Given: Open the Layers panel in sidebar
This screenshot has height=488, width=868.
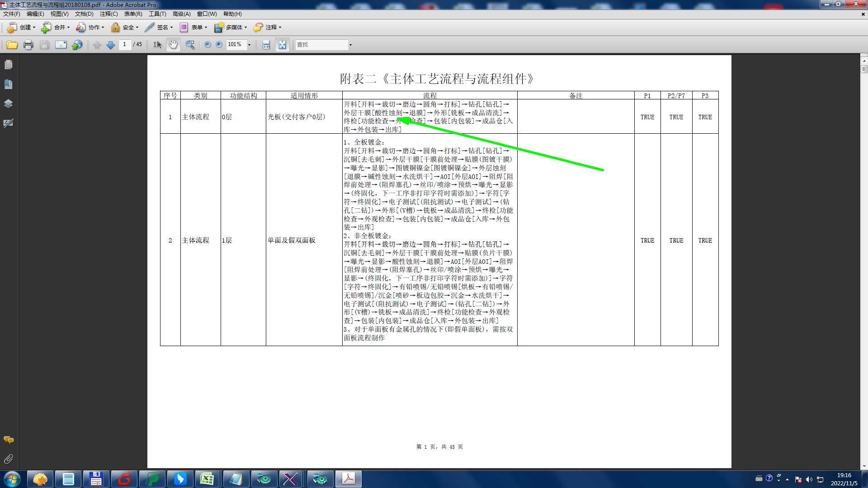Looking at the screenshot, I should pyautogui.click(x=8, y=103).
